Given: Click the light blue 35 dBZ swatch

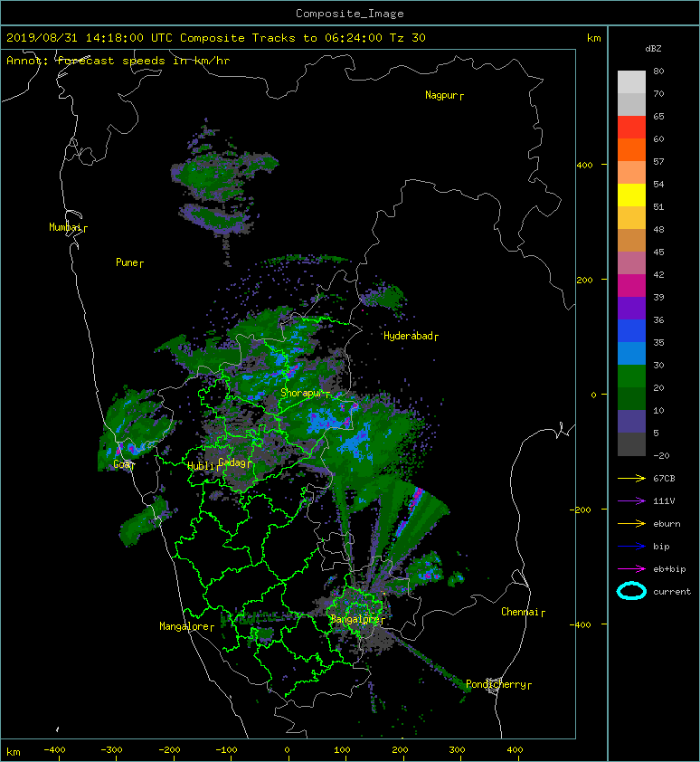Looking at the screenshot, I should (x=631, y=354).
